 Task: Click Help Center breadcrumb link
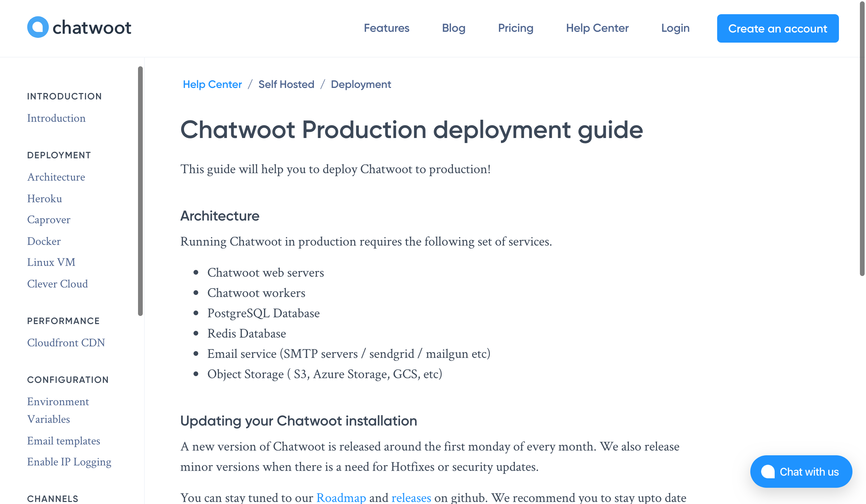pos(212,85)
